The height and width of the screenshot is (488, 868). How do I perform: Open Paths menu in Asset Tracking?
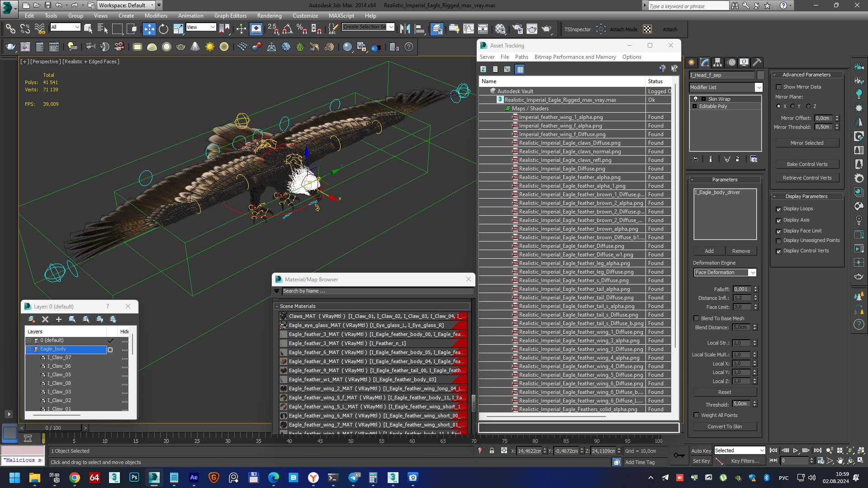click(522, 57)
